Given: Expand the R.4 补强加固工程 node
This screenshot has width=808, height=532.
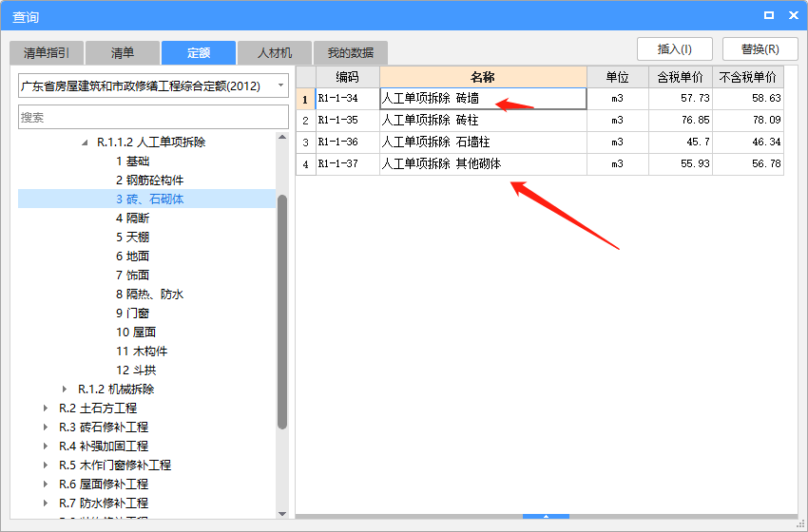Looking at the screenshot, I should click(46, 446).
